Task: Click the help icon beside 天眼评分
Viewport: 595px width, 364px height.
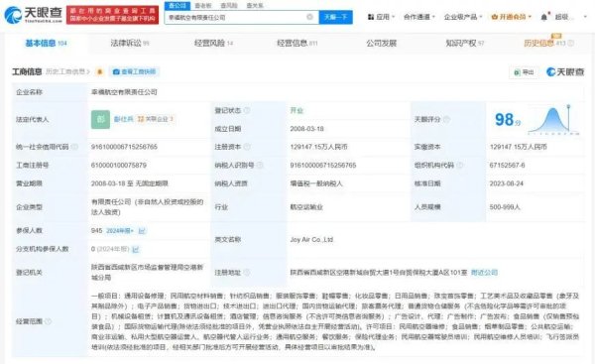Action: [x=446, y=120]
